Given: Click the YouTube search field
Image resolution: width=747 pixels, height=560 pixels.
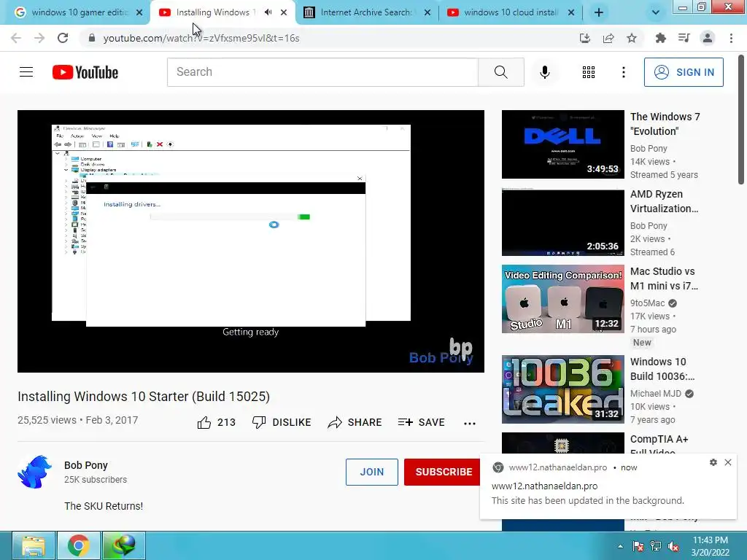Looking at the screenshot, I should (322, 72).
